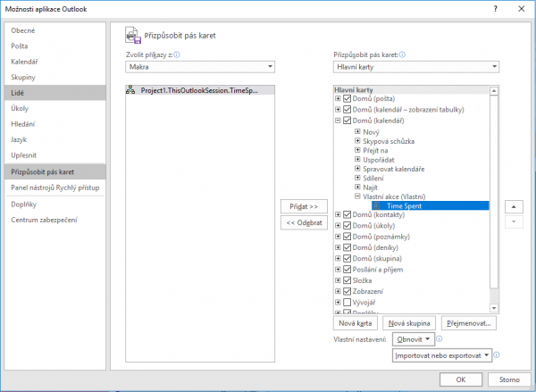Open the Jazyk options category

(55, 139)
